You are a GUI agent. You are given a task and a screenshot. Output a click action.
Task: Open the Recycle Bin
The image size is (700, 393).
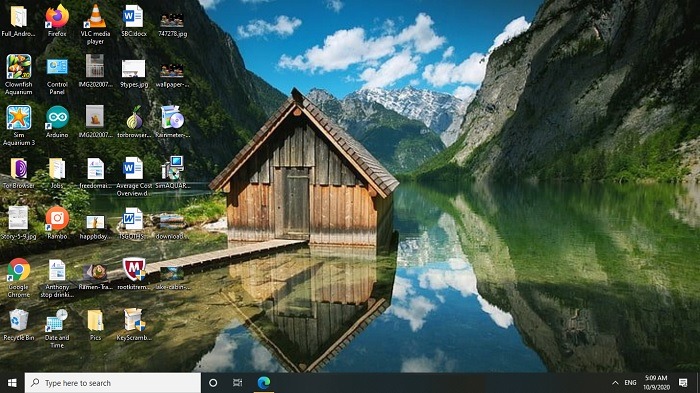[18, 325]
